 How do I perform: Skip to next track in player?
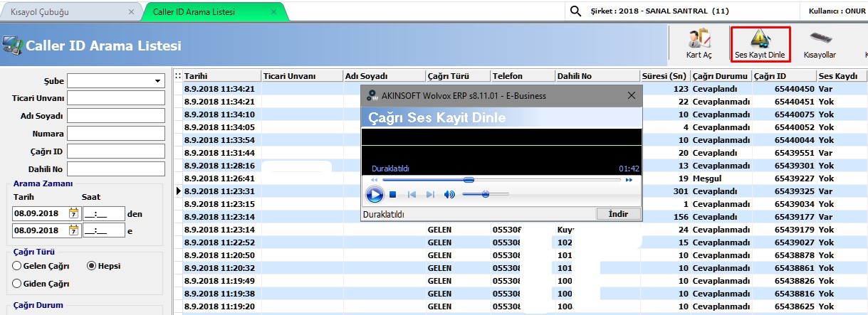point(430,194)
